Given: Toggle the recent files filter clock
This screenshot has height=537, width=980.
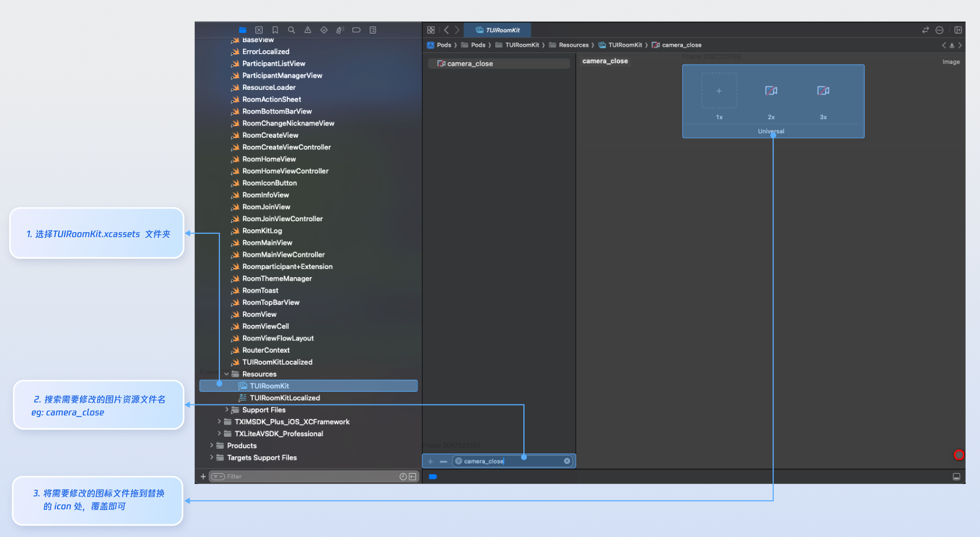Looking at the screenshot, I should coord(403,477).
